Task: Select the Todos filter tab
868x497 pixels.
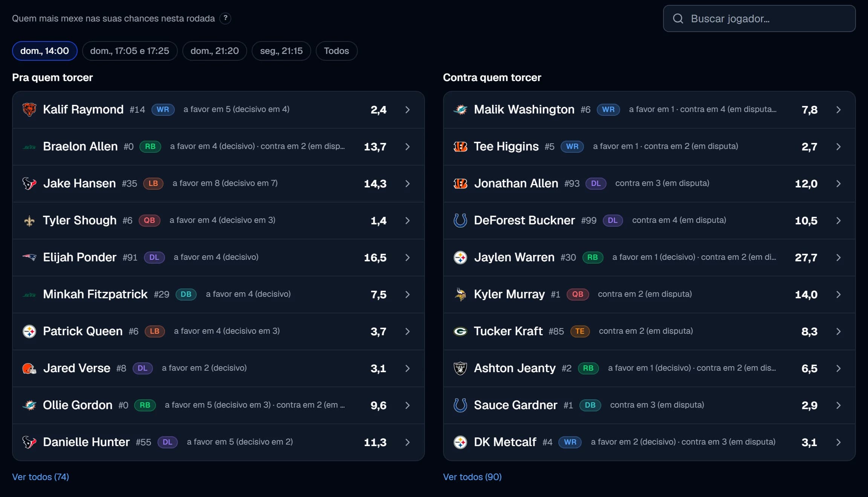Action: pos(336,51)
